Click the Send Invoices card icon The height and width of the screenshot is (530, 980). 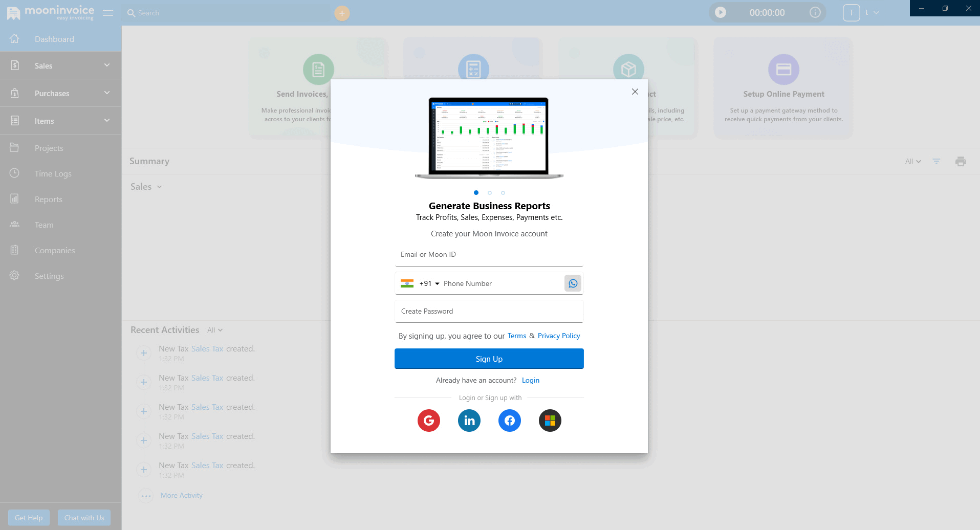click(x=318, y=69)
